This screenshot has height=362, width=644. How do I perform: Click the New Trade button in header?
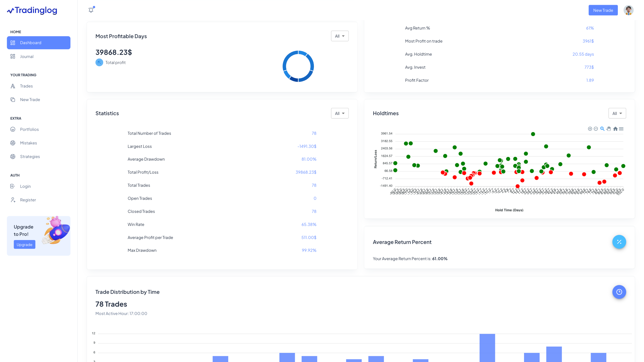(603, 10)
